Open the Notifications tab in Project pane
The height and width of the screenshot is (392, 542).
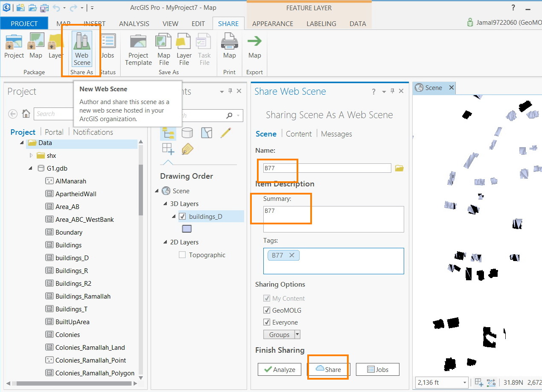point(93,132)
